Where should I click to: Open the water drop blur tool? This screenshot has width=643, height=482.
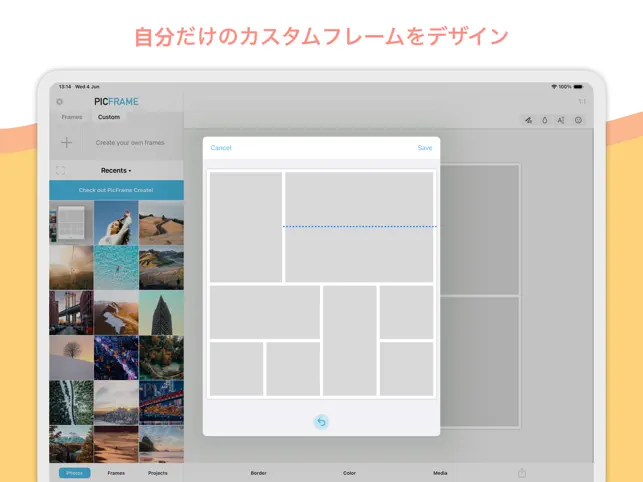pyautogui.click(x=545, y=120)
